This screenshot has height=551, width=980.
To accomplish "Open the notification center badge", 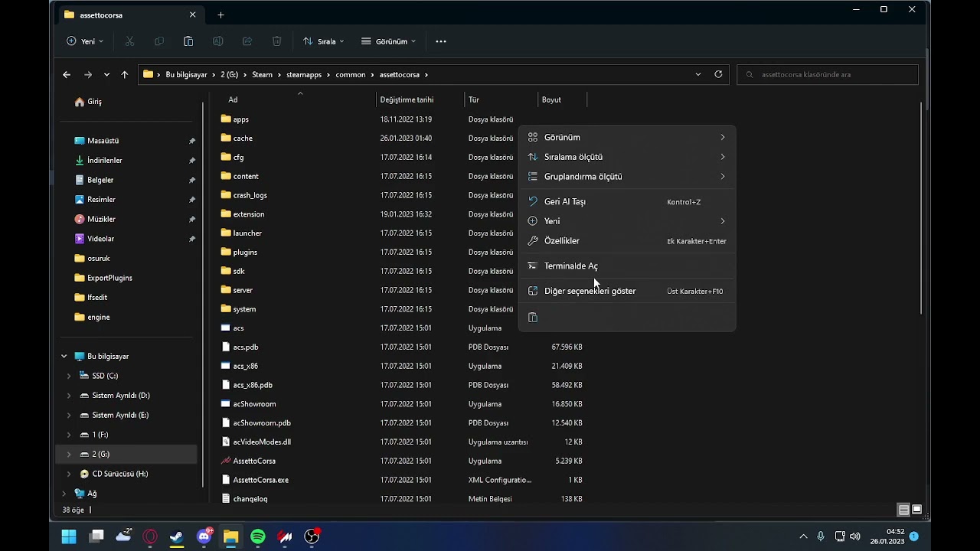I will (914, 536).
